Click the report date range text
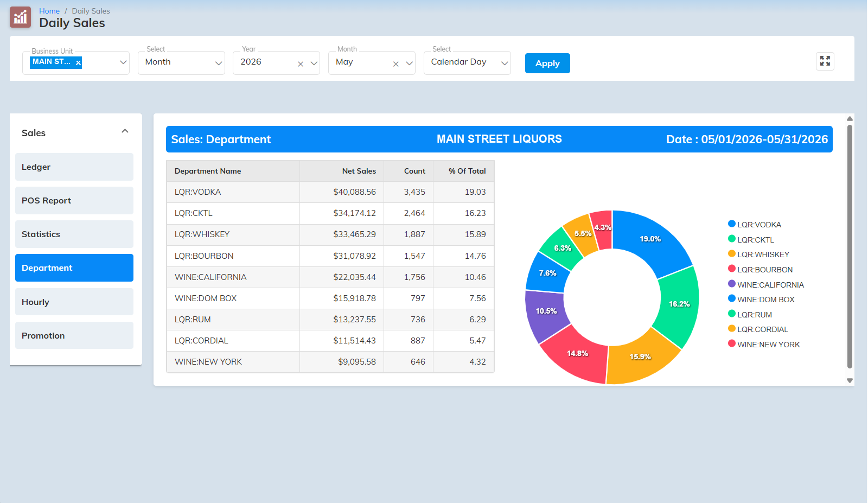868x503 pixels. (x=747, y=139)
